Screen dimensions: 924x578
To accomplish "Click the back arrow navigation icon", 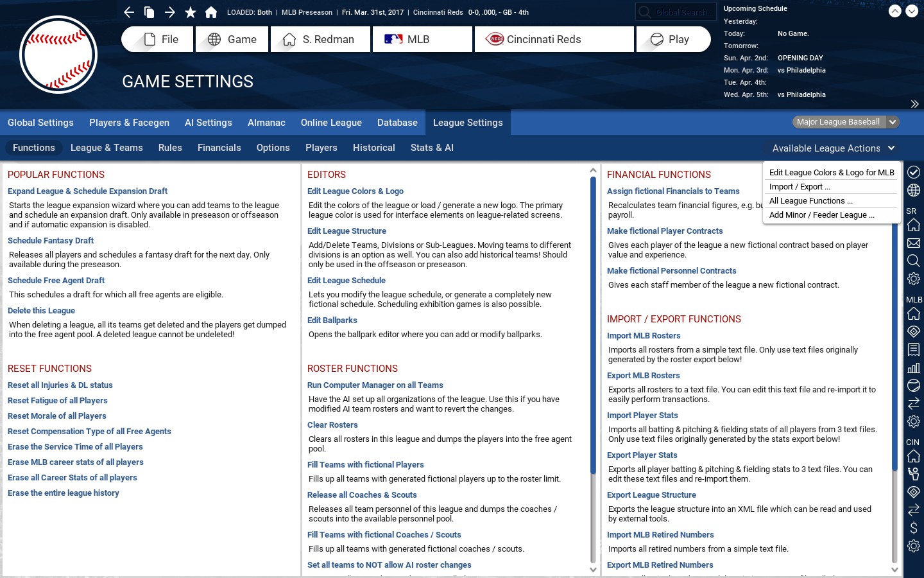I will [129, 12].
